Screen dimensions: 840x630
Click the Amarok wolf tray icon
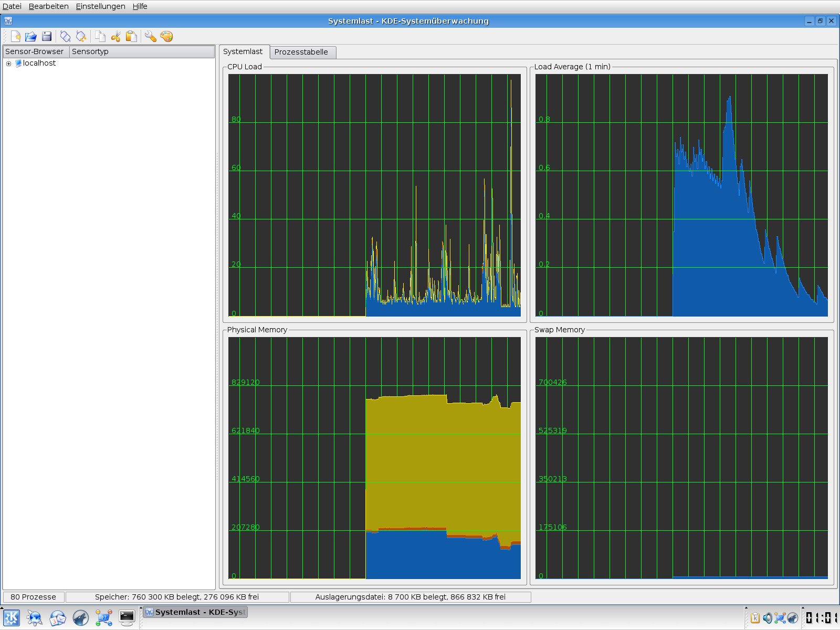pos(793,618)
